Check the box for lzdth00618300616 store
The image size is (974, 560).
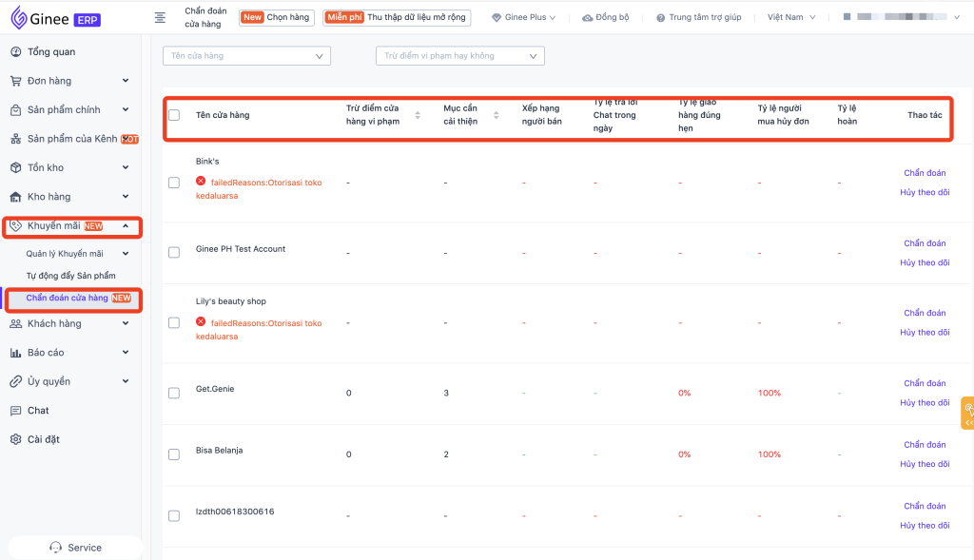coord(174,516)
